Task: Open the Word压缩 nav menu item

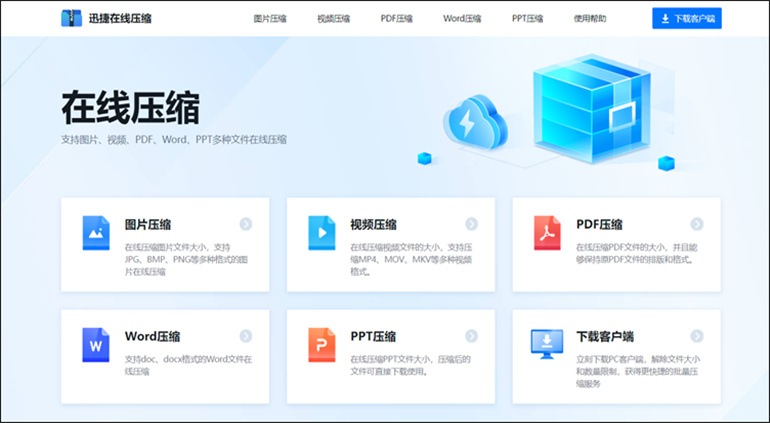Action: pyautogui.click(x=462, y=19)
